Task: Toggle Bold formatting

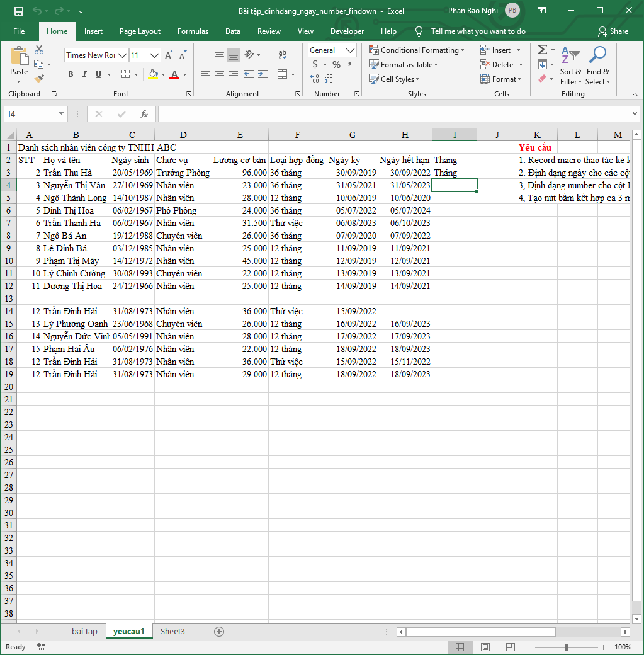Action: click(x=71, y=74)
